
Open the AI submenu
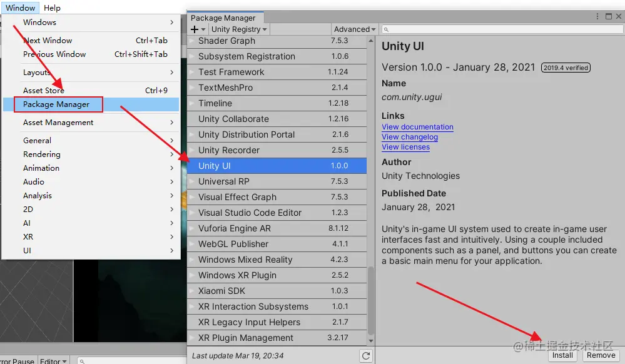pos(91,223)
